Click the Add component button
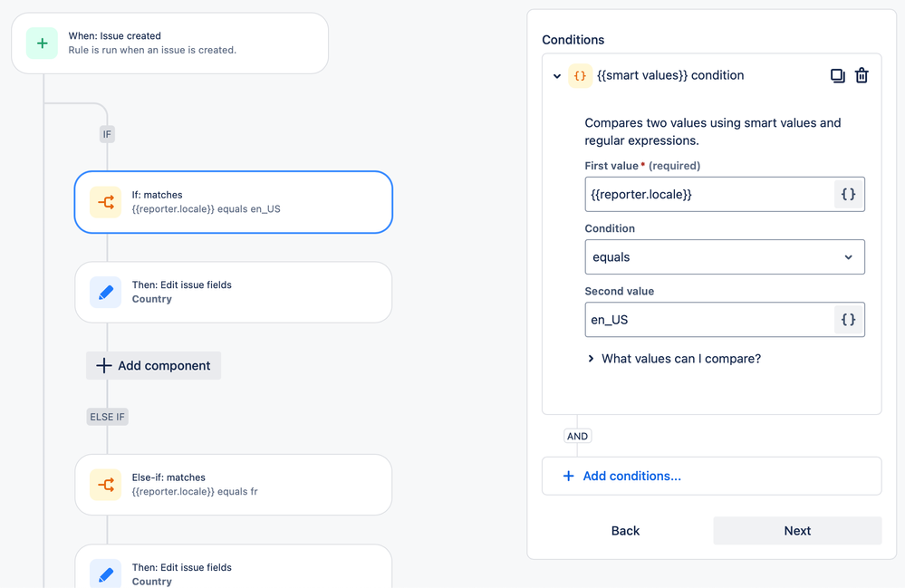905x588 pixels. (x=152, y=365)
